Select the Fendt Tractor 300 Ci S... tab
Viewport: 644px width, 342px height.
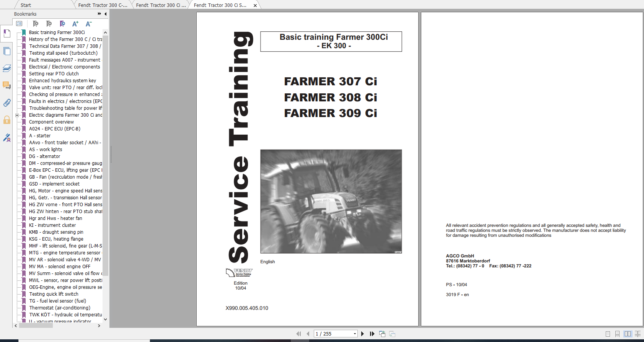tap(220, 5)
